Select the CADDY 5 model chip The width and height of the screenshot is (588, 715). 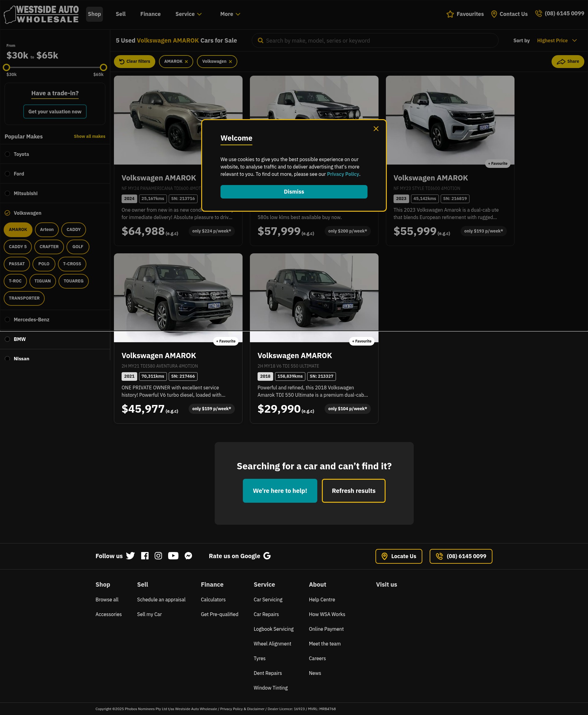pos(18,247)
